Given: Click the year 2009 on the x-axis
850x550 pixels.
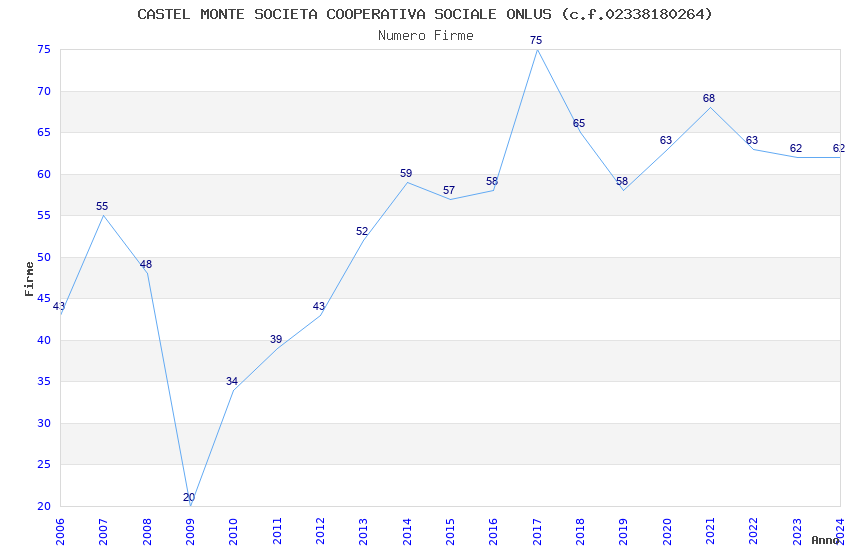Looking at the screenshot, I should [x=190, y=531].
